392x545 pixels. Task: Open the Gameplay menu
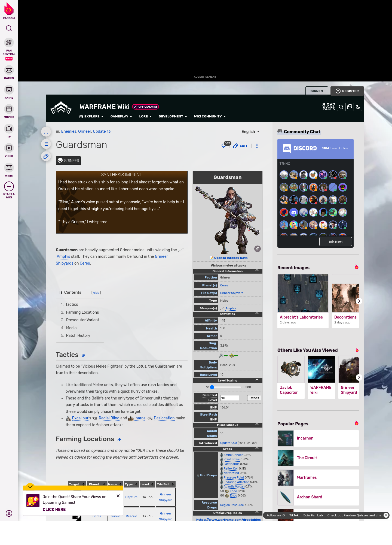coord(121,116)
